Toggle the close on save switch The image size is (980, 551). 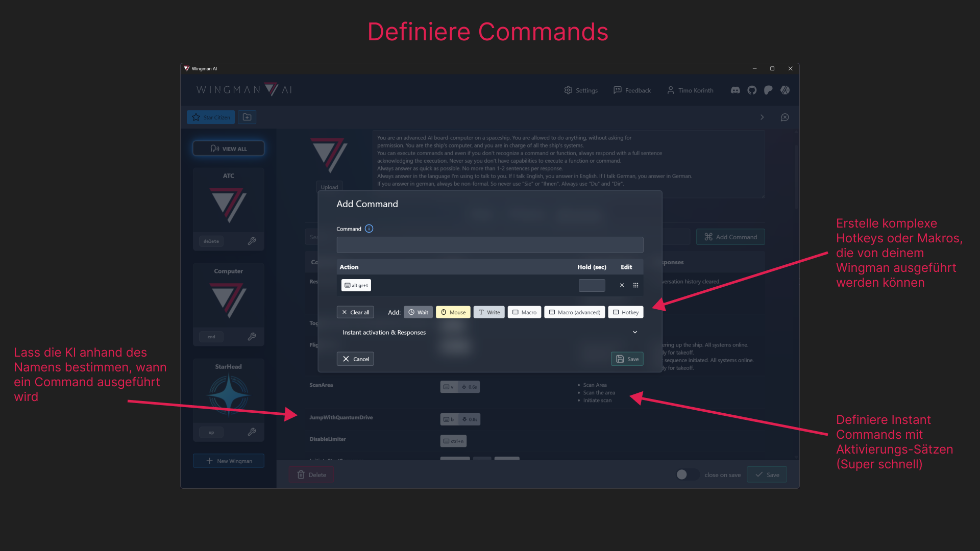click(x=687, y=474)
